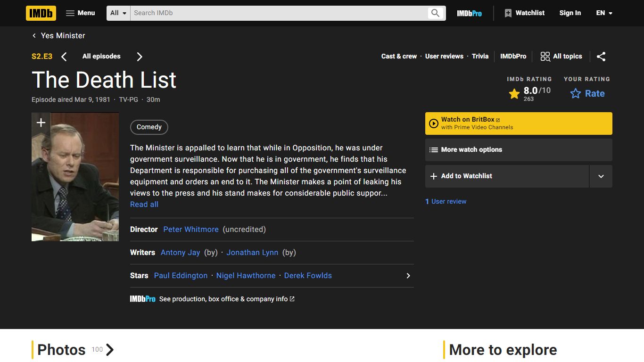The height and width of the screenshot is (362, 644).
Task: Click the Writers label
Action: [142, 253]
